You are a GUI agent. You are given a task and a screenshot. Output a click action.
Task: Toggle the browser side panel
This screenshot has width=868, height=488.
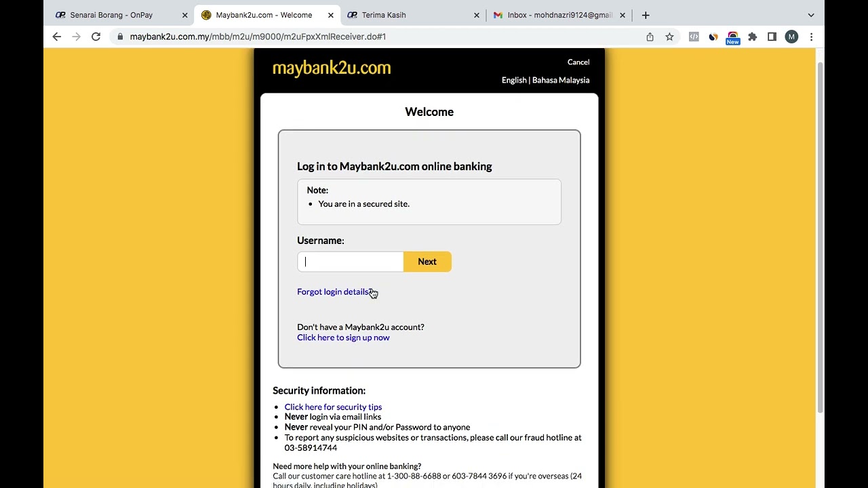(772, 37)
